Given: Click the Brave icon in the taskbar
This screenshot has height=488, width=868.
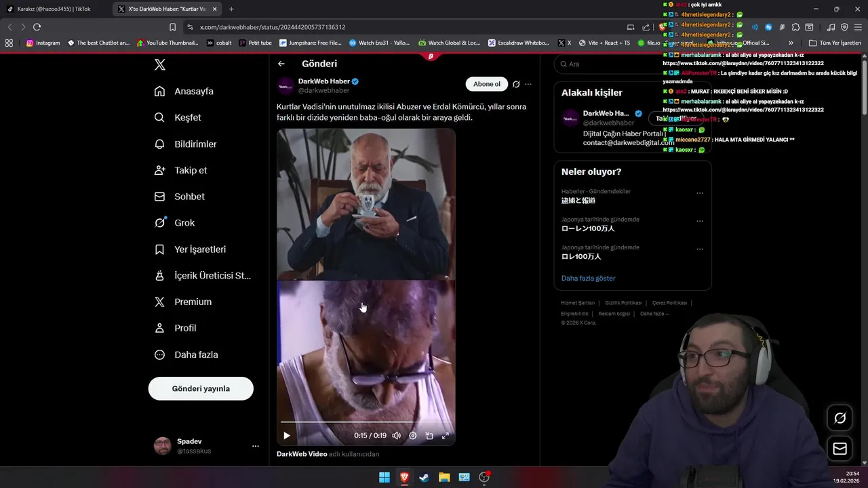Looking at the screenshot, I should (404, 477).
